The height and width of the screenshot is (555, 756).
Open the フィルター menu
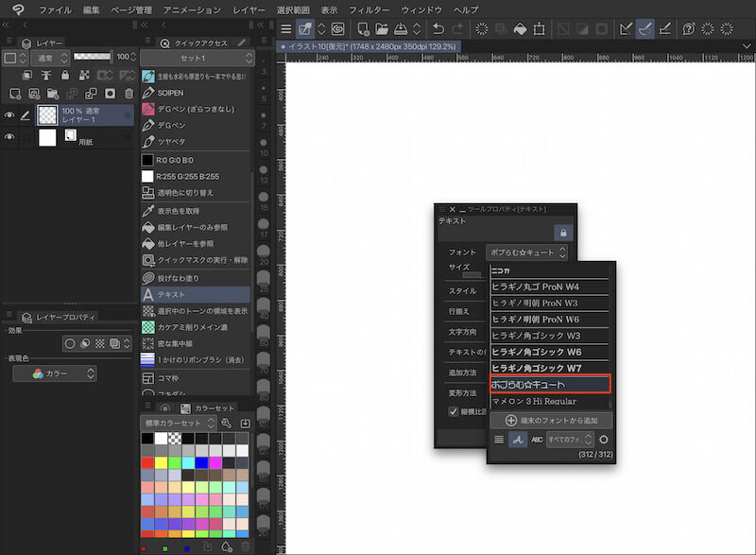[x=369, y=9]
